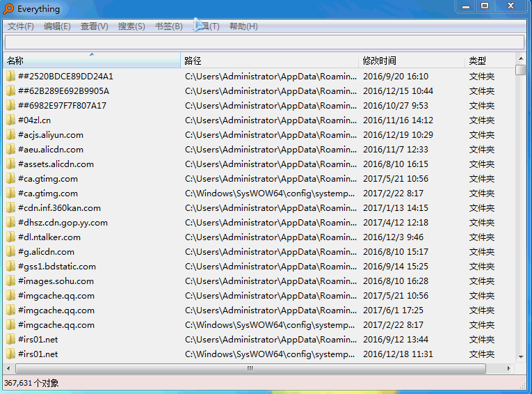Viewport: 532px width, 394px height.
Task: Click the date 2016/10/27 9:53
Action: pos(396,106)
